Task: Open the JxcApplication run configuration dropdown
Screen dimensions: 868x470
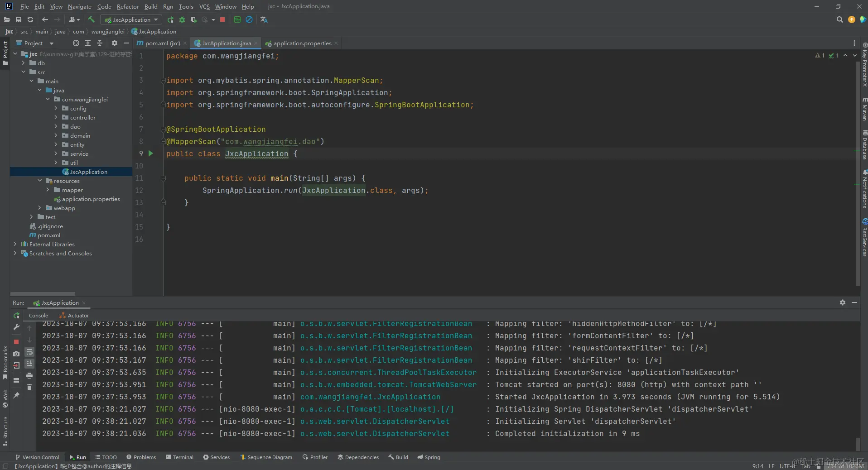Action: 131,19
